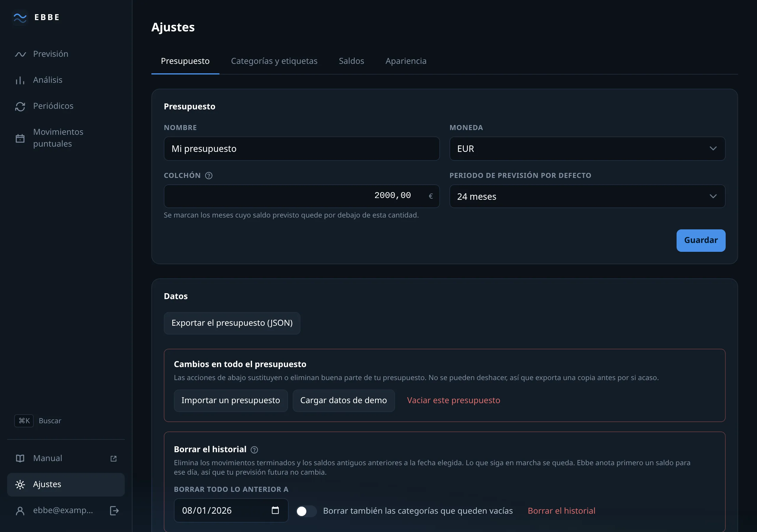Click the Nombre field with Mi presupuesto
Image resolution: width=757 pixels, height=532 pixels.
point(302,149)
